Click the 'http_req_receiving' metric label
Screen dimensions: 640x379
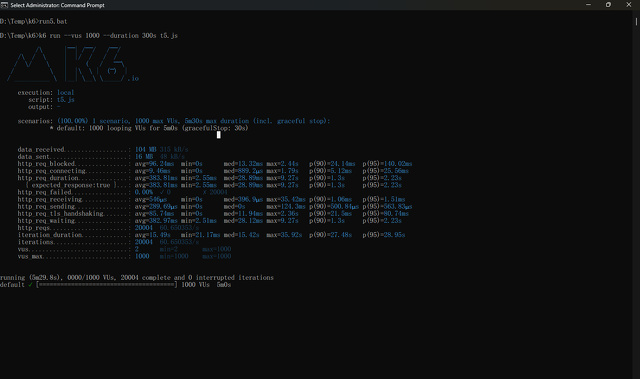50,199
